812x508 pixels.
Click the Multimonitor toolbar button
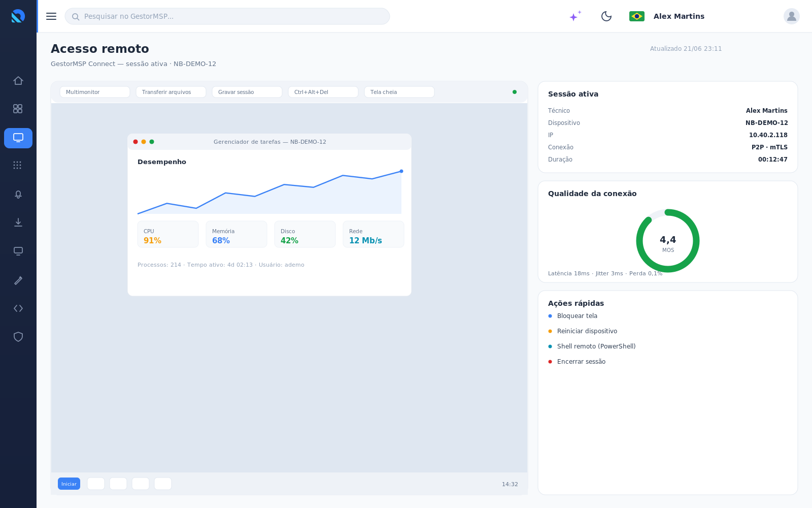(x=95, y=92)
